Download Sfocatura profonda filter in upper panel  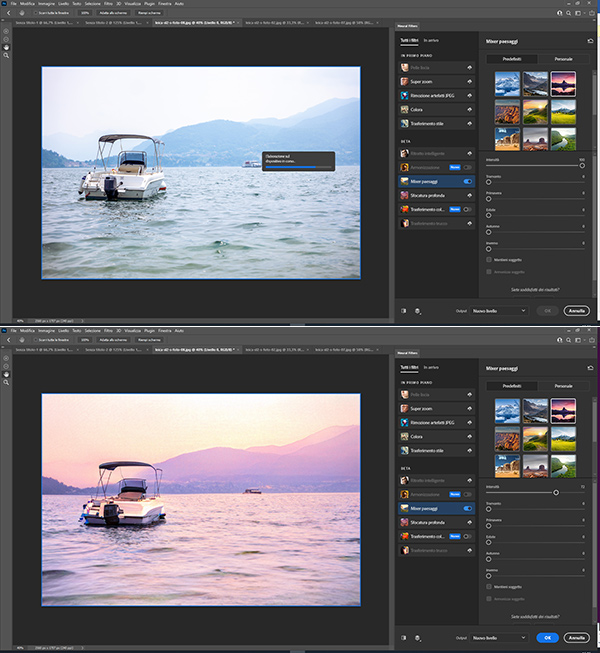[x=469, y=196]
